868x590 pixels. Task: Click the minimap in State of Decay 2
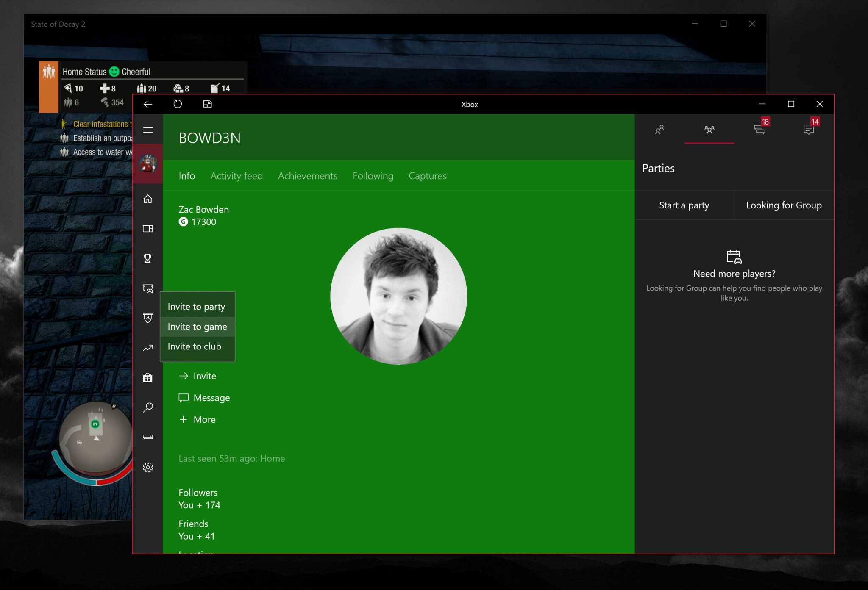pyautogui.click(x=96, y=438)
